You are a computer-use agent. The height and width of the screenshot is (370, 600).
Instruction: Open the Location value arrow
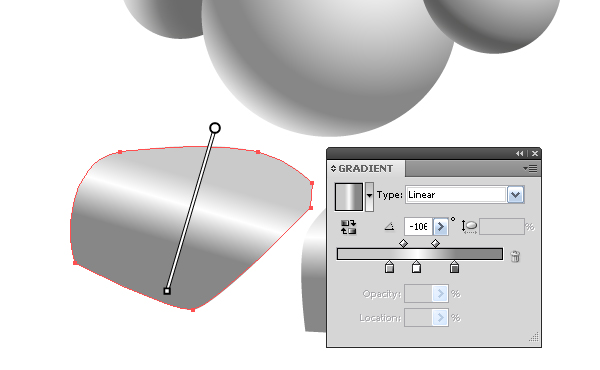440,318
